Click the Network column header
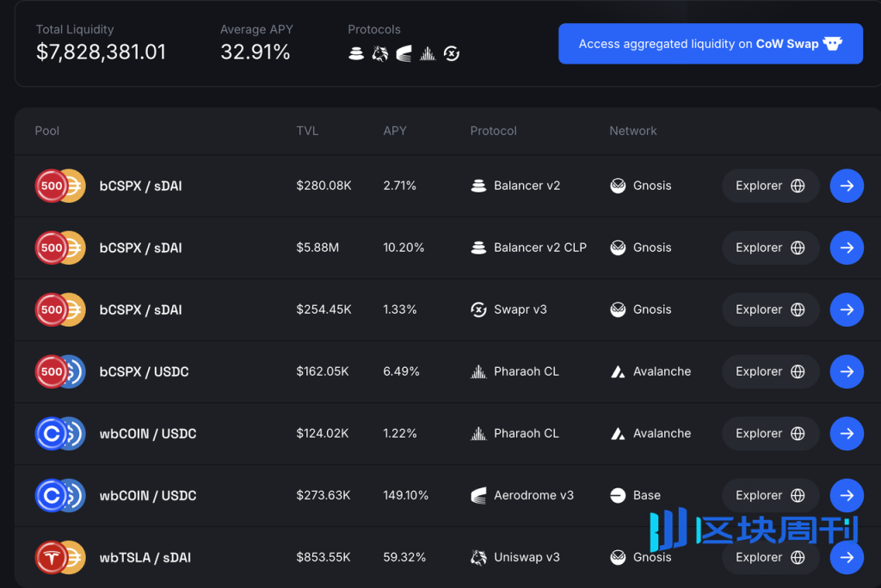Viewport: 881px width, 588px height. (x=633, y=131)
